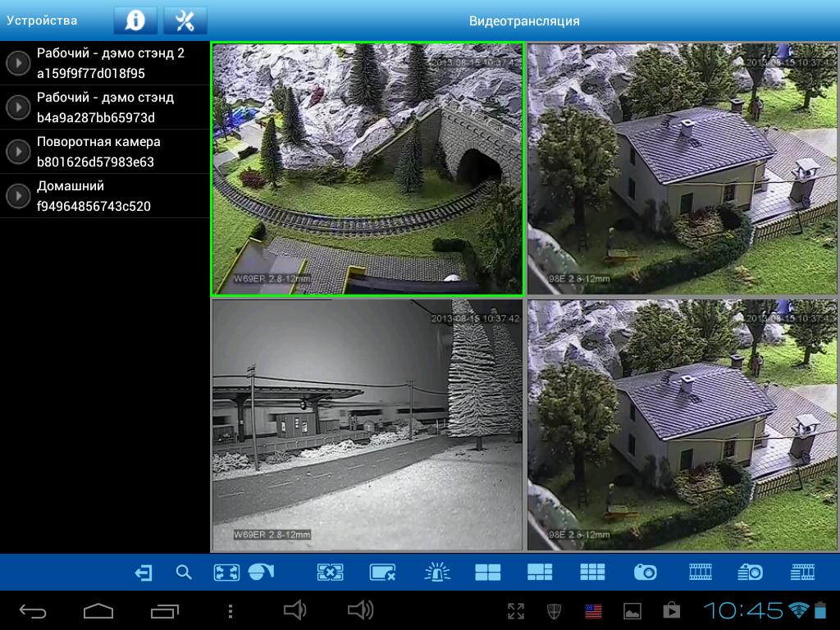Tap the exit/logout icon in bottom toolbar
840x630 pixels.
[x=144, y=573]
